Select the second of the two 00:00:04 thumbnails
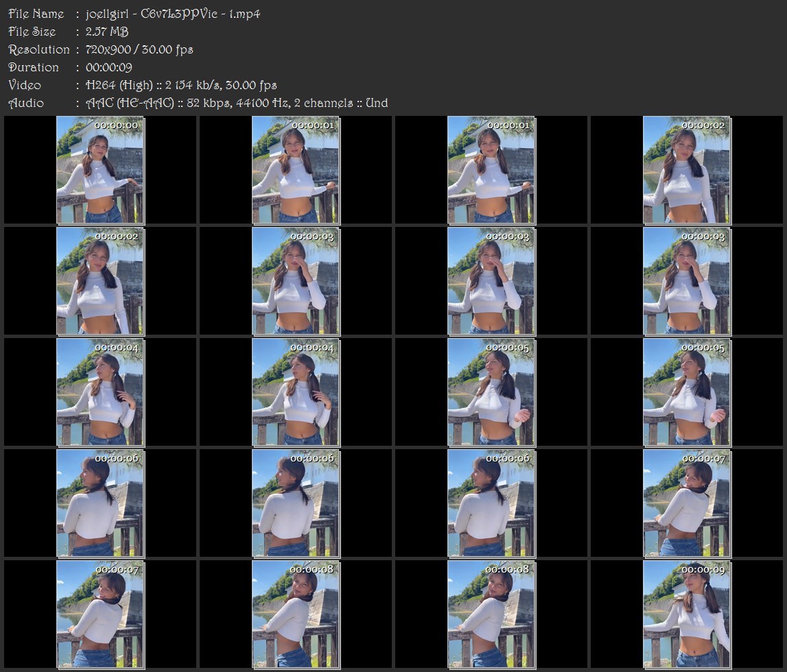 coord(296,392)
